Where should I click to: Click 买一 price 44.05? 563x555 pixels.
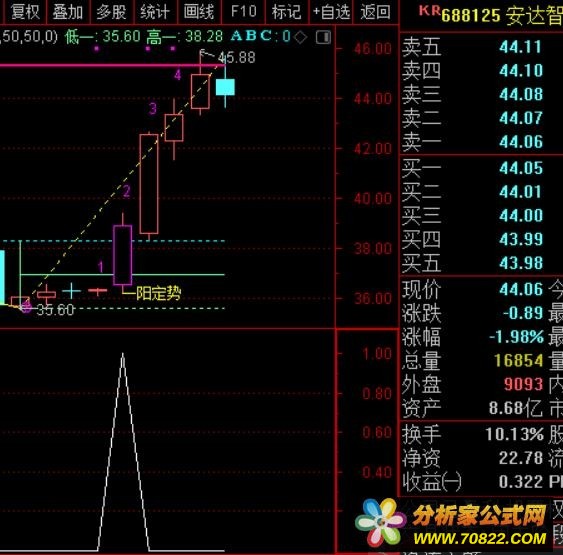point(521,168)
